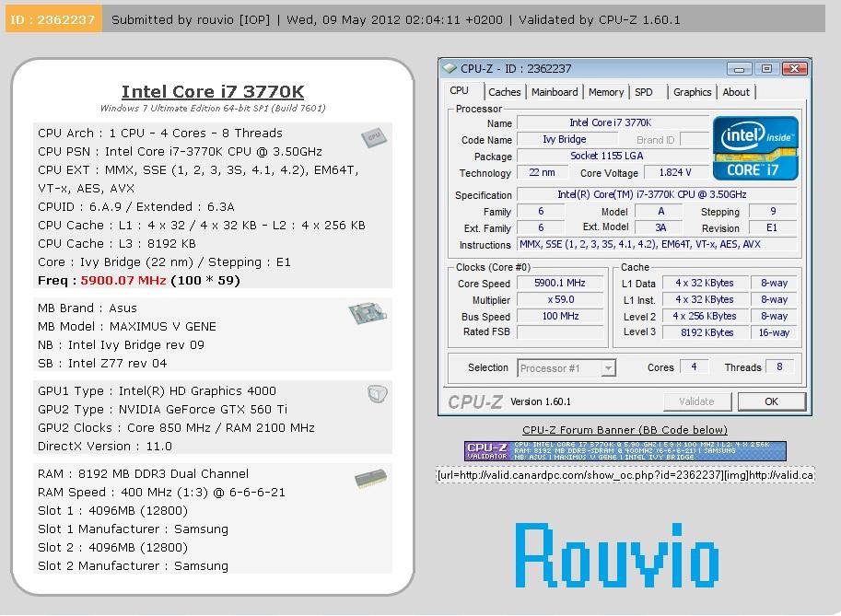
Task: Click the MB Model : MAXIMUS V GENE line
Action: (x=127, y=327)
